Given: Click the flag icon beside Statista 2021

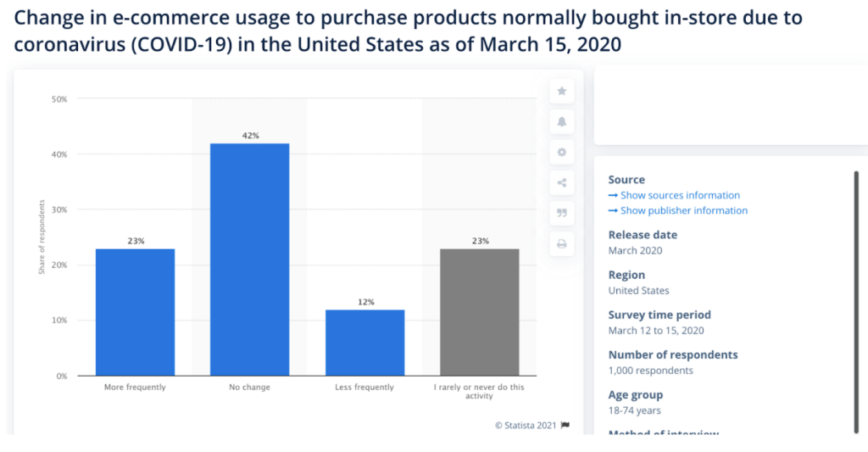Looking at the screenshot, I should point(565,426).
